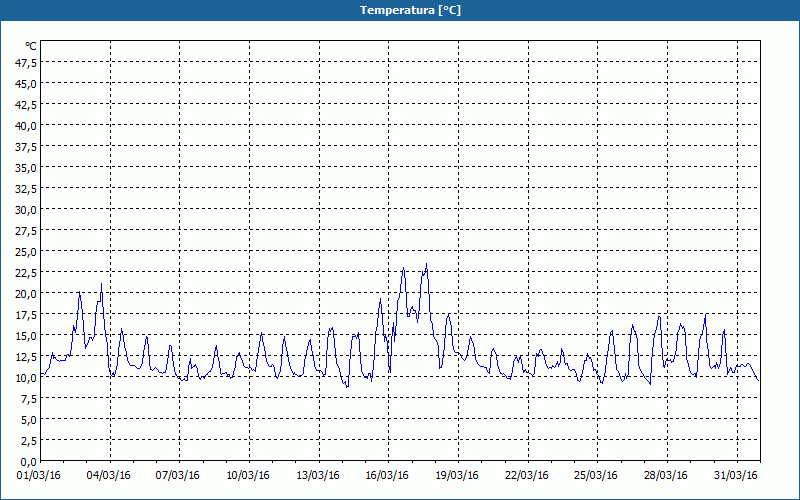Click the 47,5 y-axis label
This screenshot has height=500, width=800.
click(27, 62)
